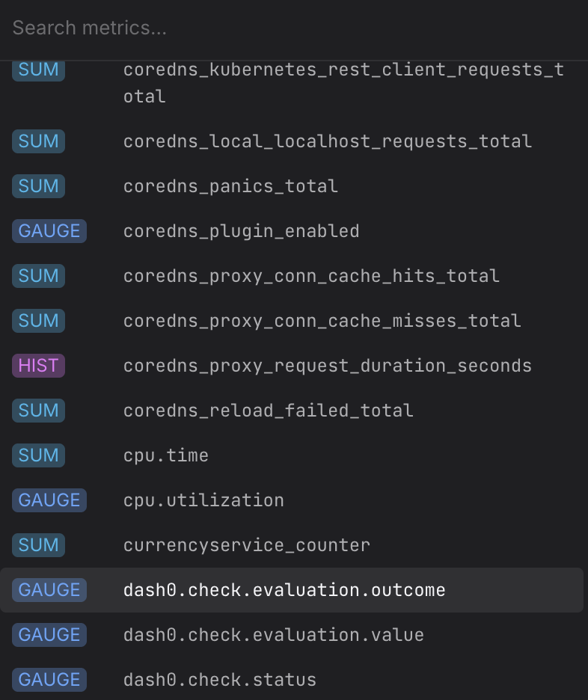Choose coredns_reload_failed_total metric
588x700 pixels.
tap(268, 411)
